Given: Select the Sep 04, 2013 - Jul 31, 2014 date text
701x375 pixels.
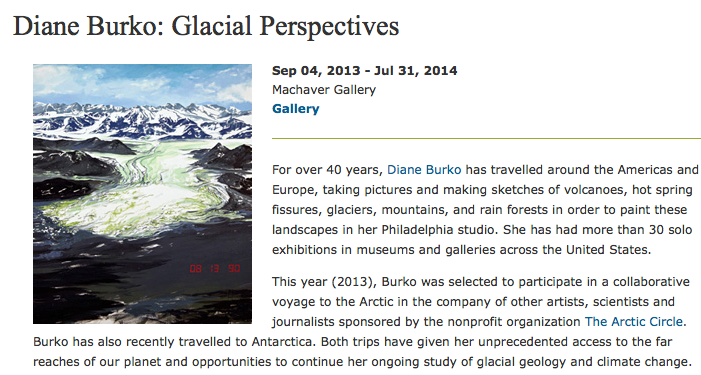Looking at the screenshot, I should pos(364,71).
